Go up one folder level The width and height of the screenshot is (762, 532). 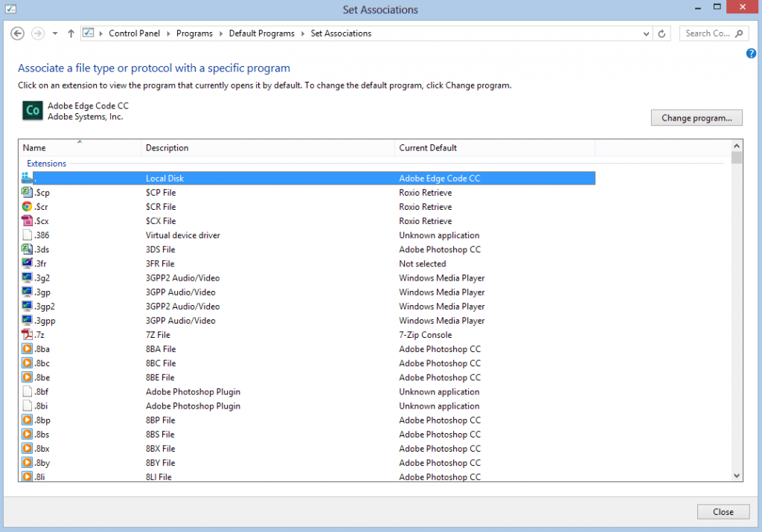click(x=71, y=33)
